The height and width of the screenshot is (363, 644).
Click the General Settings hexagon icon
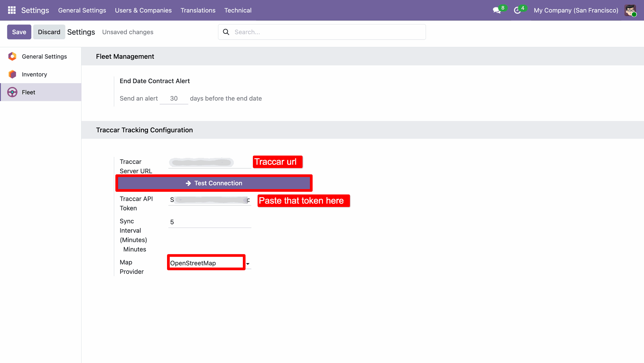(x=12, y=56)
